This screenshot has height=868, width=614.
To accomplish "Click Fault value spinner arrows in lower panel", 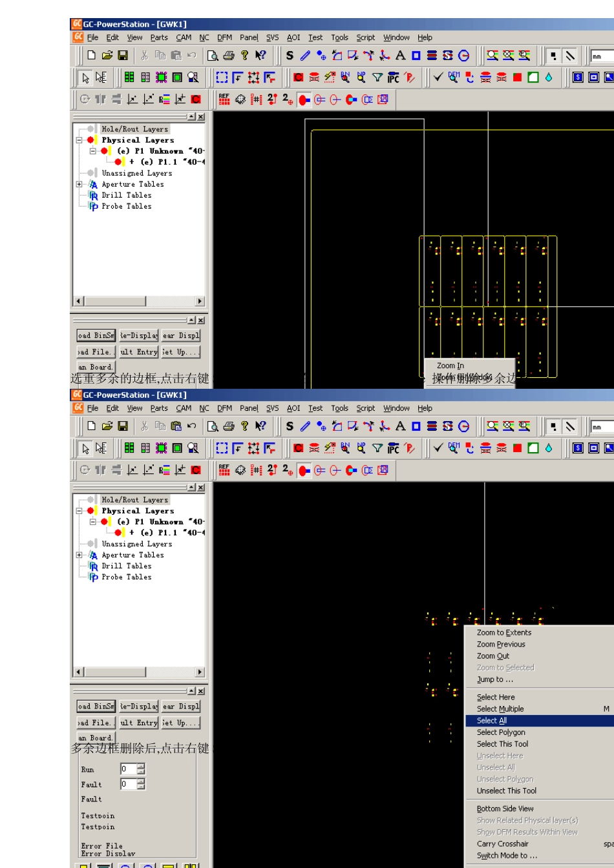I will (141, 785).
